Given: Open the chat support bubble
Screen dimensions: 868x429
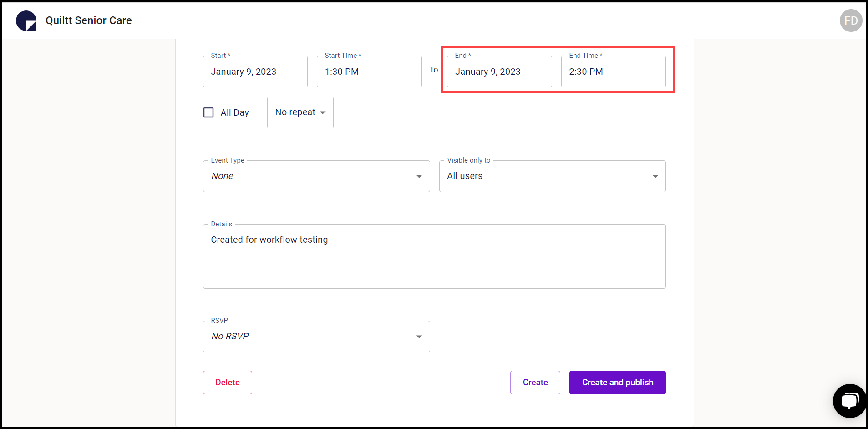Looking at the screenshot, I should (x=849, y=401).
